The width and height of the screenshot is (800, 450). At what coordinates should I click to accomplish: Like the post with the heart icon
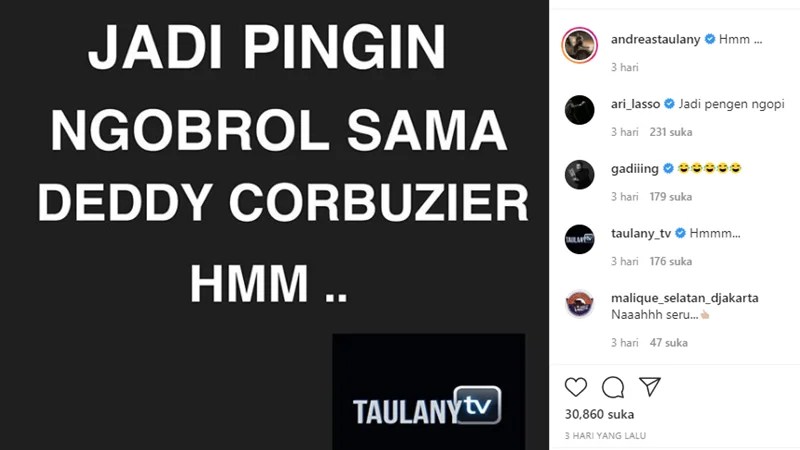pyautogui.click(x=576, y=387)
